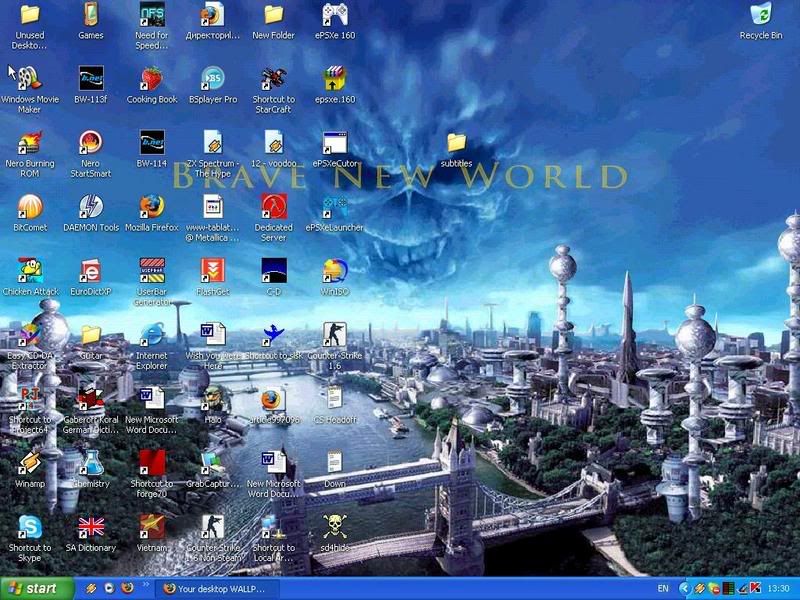Open the BW-114 desktop icon
The width and height of the screenshot is (800, 600).
click(x=152, y=143)
